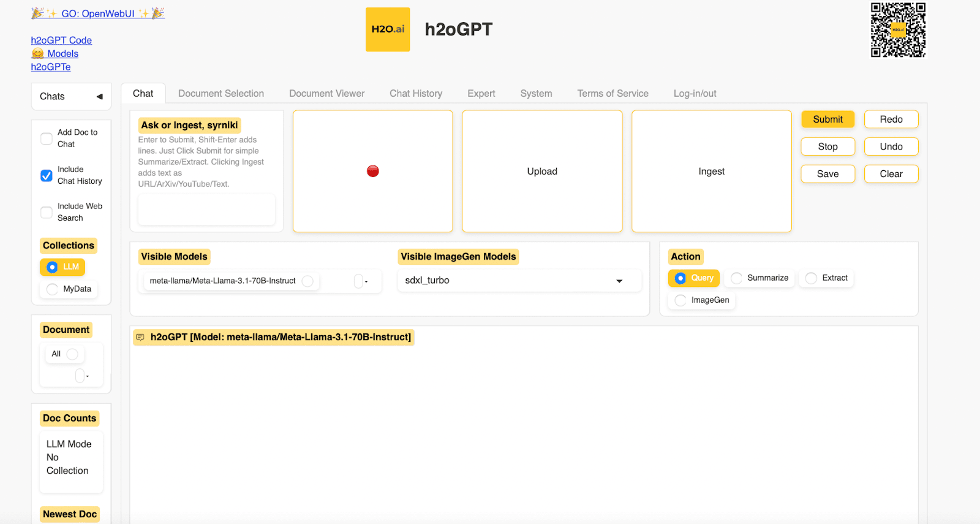Click the Redo button

(891, 119)
